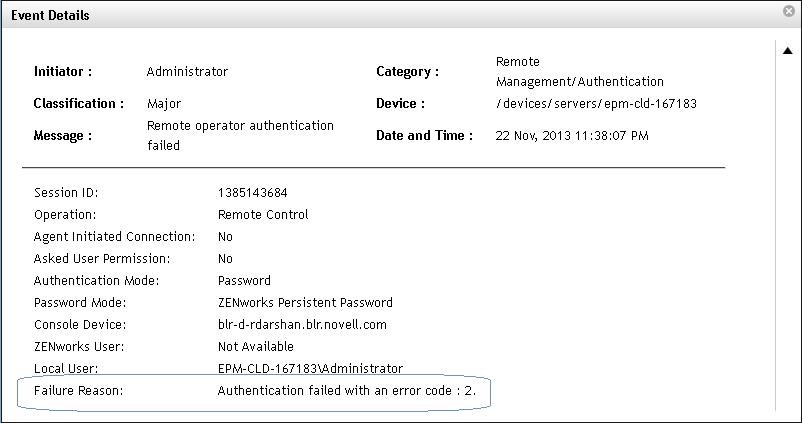Click the scrollbar up arrow

pos(785,49)
